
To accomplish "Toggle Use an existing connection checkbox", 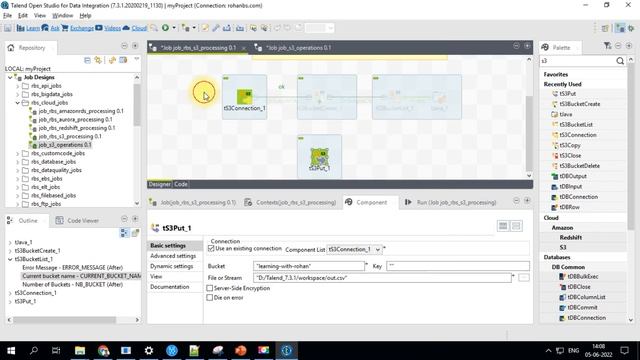I will [x=211, y=249].
